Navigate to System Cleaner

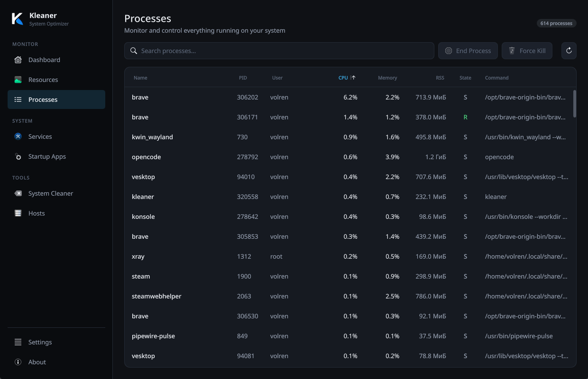point(56,193)
